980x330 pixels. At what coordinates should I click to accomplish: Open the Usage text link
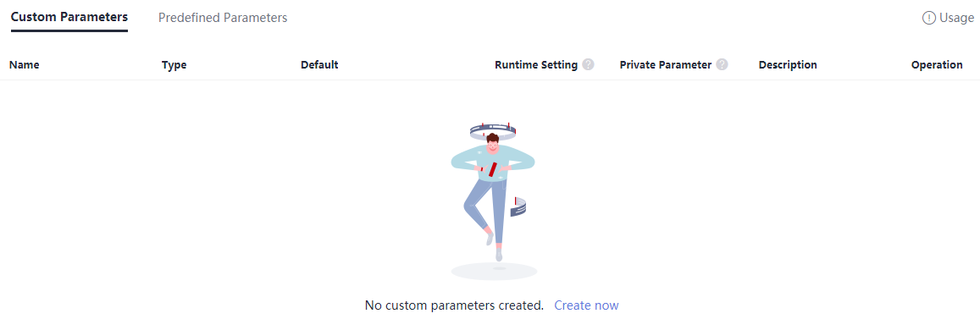956,18
